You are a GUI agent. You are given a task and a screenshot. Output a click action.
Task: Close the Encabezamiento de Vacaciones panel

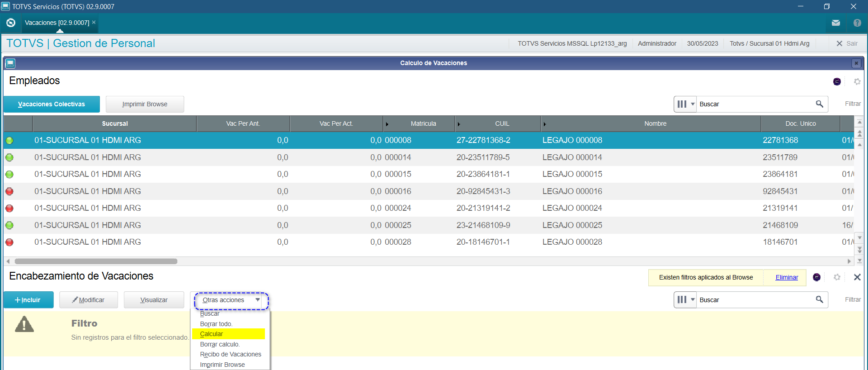[857, 277]
